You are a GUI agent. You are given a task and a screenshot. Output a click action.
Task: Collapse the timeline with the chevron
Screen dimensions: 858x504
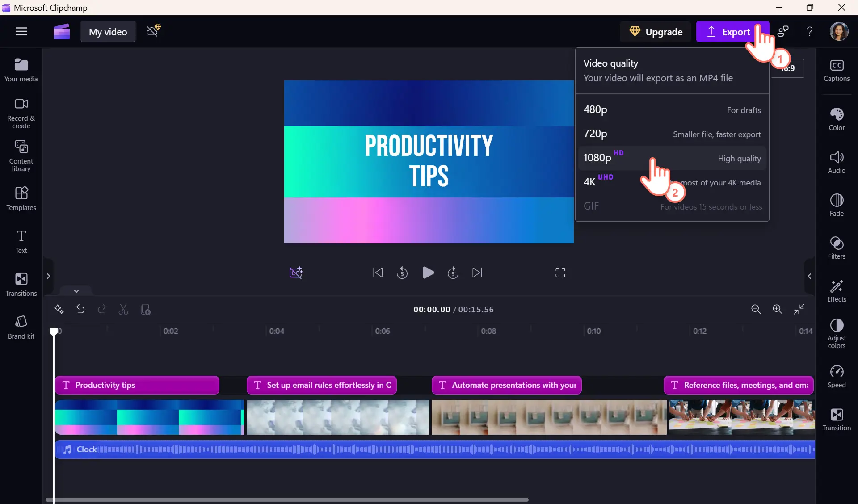pyautogui.click(x=76, y=290)
